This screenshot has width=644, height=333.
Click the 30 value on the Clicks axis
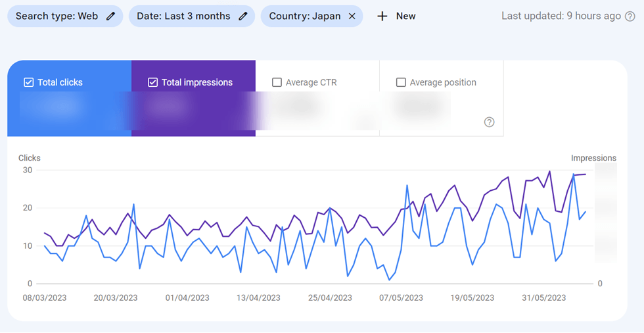point(28,170)
